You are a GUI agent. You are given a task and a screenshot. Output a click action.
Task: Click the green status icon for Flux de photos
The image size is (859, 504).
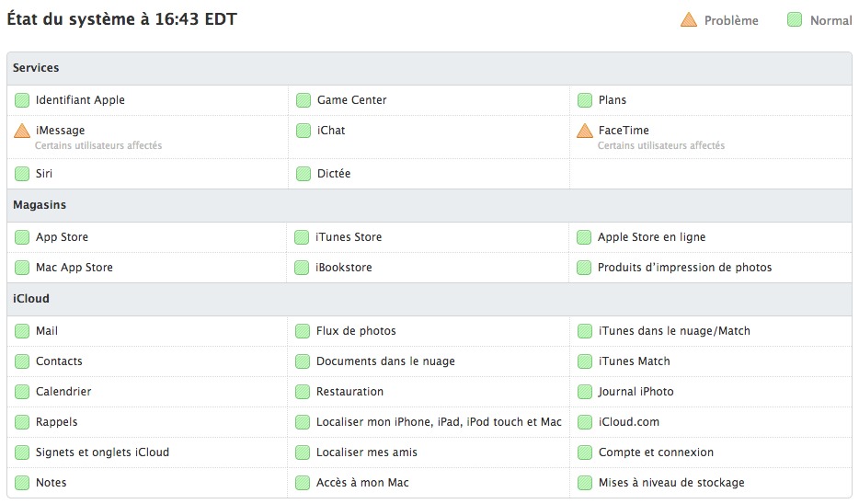303,331
